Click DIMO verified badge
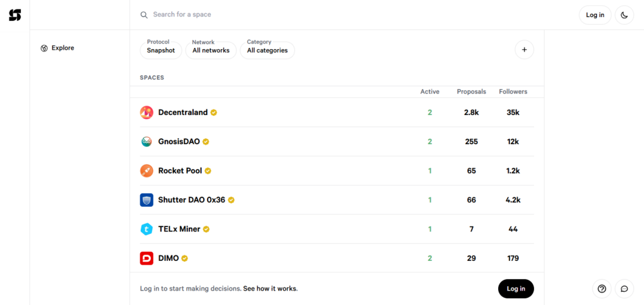The width and height of the screenshot is (644, 305). tap(185, 258)
